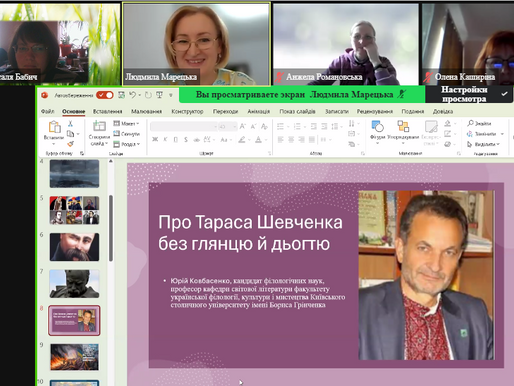Screen dimensions: 514x386
Task: Click the Redo icon in the quick access toolbar
Action: [148, 95]
